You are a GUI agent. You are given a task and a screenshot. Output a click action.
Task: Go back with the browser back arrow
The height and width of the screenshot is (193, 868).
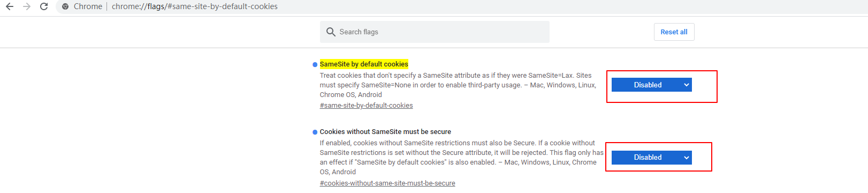[x=10, y=6]
